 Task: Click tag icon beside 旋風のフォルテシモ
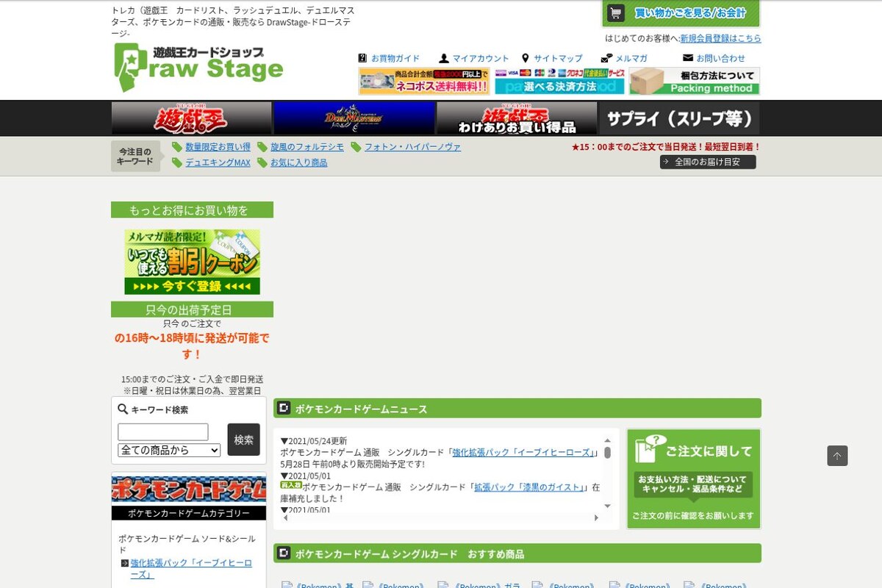click(x=262, y=147)
